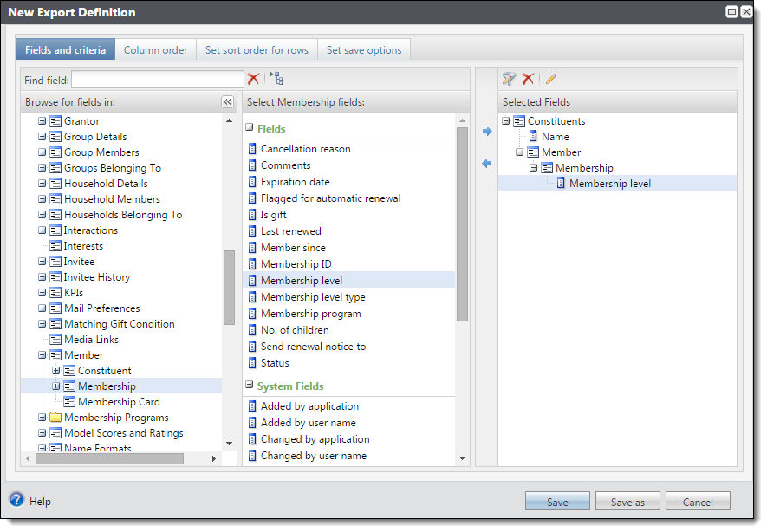Screen dimensions: 767x532
Task: Select Matching Gift Condition node
Action: click(x=120, y=324)
